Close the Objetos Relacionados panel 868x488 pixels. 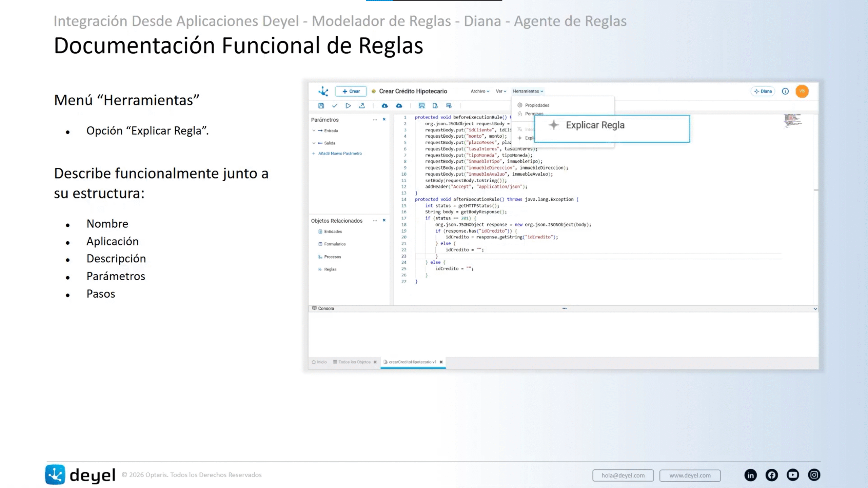(x=384, y=220)
